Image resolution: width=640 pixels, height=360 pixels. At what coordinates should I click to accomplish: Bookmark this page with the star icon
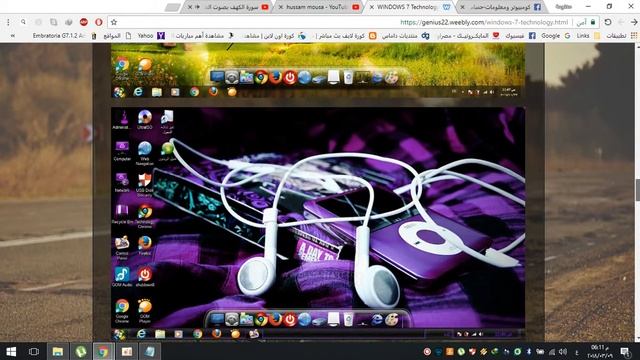point(114,22)
